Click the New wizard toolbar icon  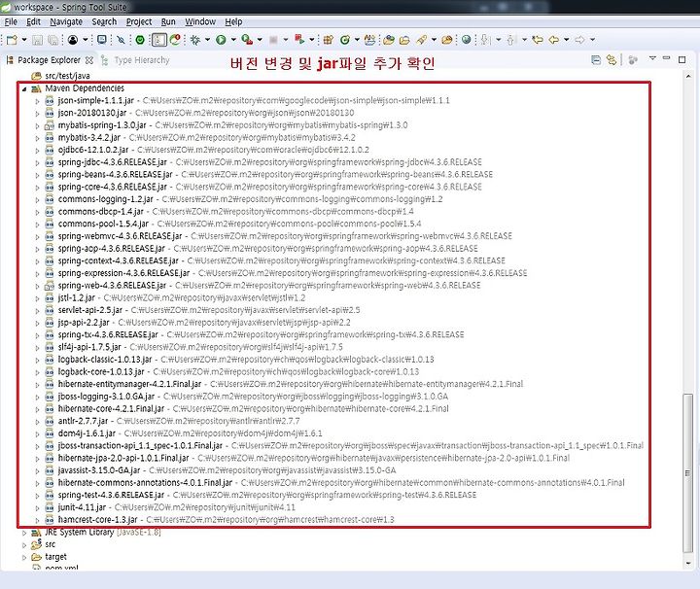coord(12,40)
